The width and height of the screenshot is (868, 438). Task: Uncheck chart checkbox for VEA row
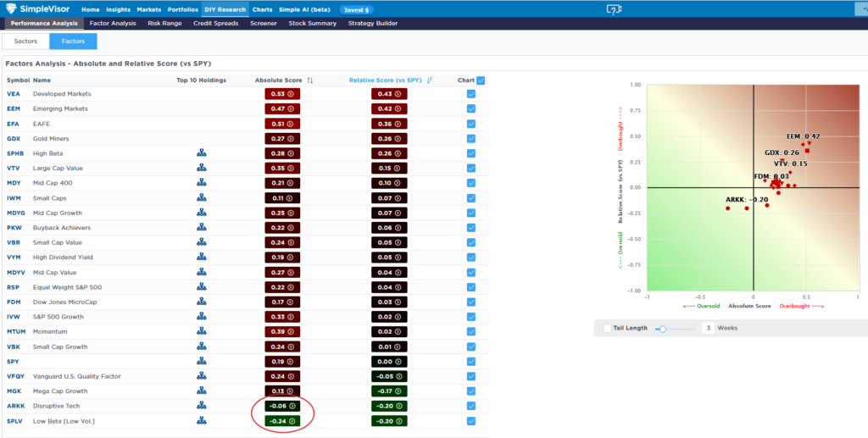pyautogui.click(x=470, y=94)
